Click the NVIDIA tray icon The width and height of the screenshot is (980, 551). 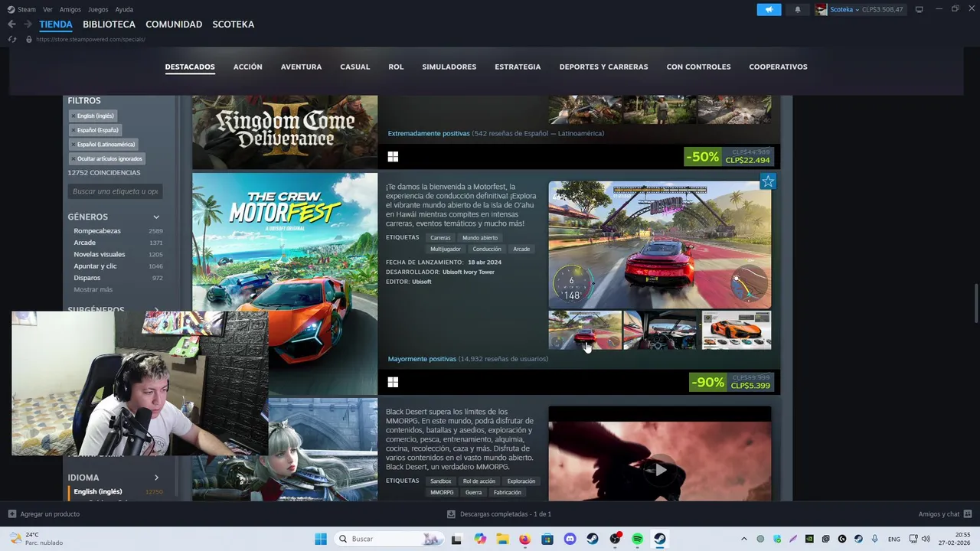(x=809, y=539)
